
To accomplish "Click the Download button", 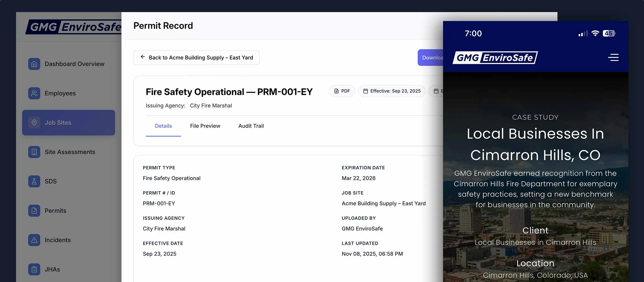I will [431, 58].
